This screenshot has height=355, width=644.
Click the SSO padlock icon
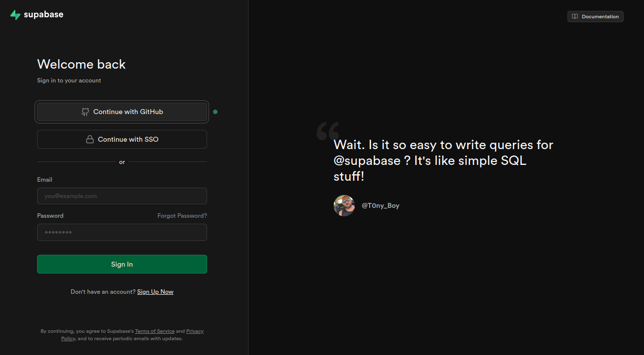tap(90, 140)
